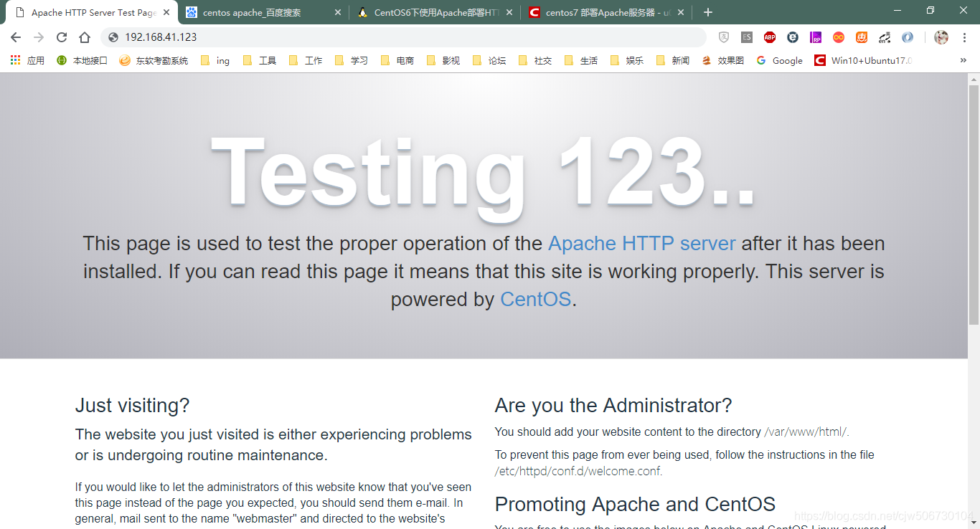
Task: Follow the Apache HTTP server link
Action: tap(642, 244)
